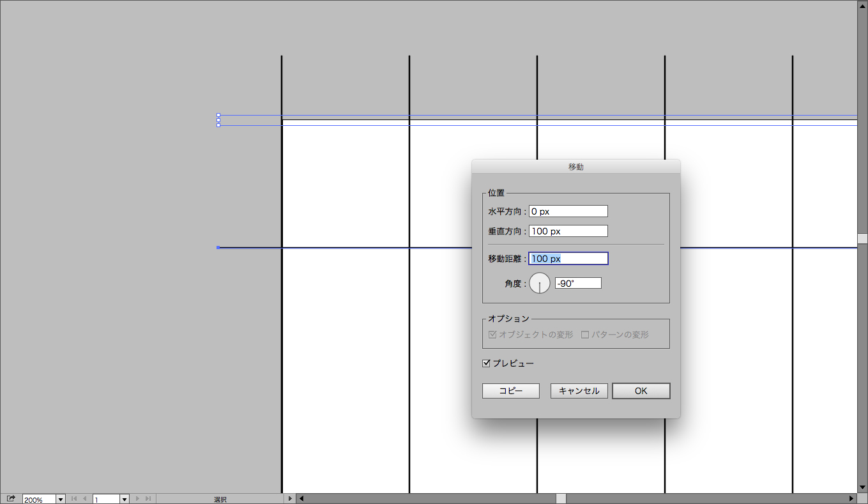Click the previous artboard arrow
The image size is (868, 504).
84,499
